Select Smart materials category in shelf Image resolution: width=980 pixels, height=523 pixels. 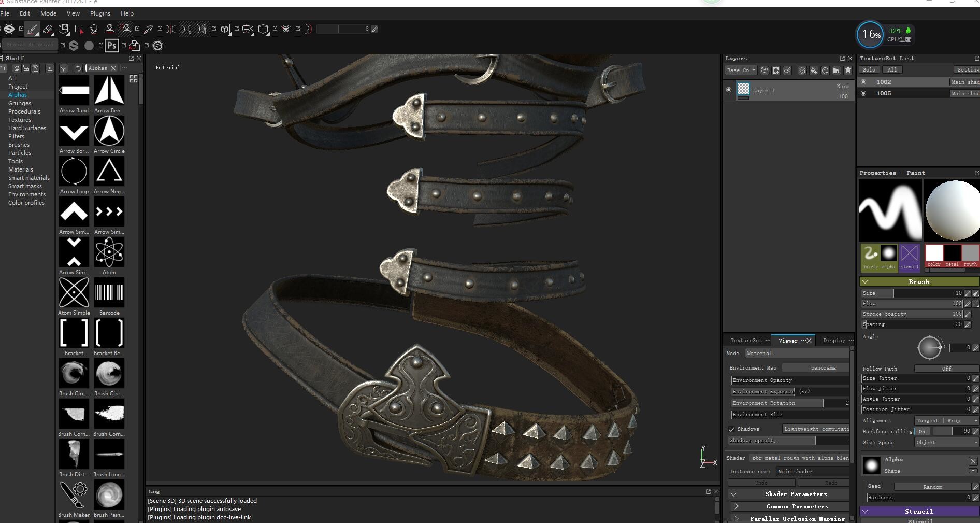29,178
